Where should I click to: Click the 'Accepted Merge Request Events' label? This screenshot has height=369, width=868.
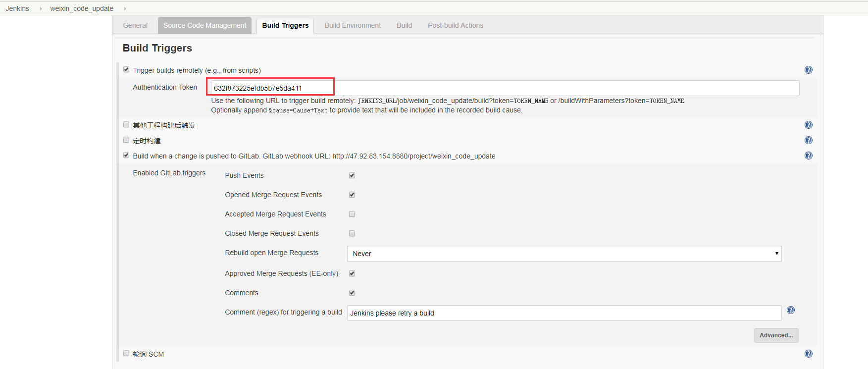click(275, 214)
